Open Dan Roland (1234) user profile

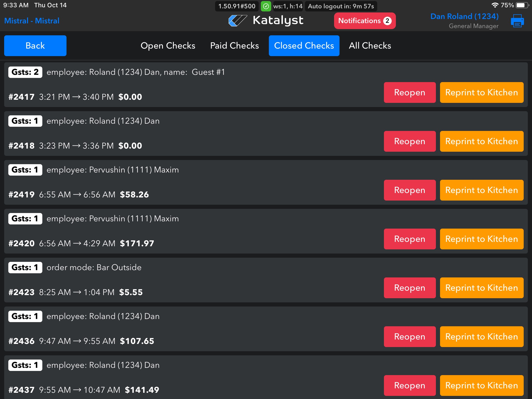[x=464, y=17]
